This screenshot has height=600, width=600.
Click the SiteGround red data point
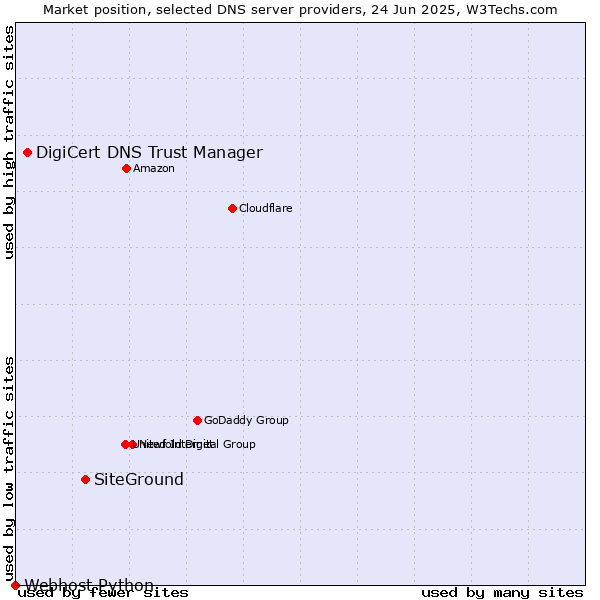[x=86, y=479]
